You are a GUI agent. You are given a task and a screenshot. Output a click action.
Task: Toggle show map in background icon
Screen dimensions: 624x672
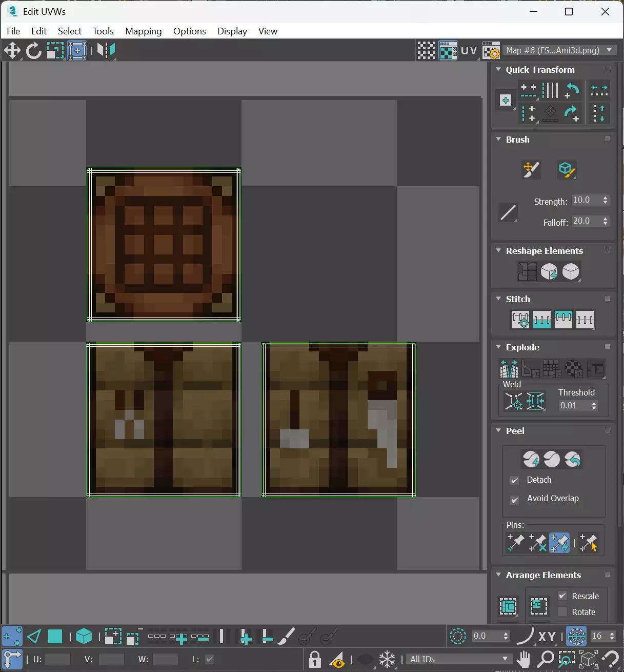448,50
